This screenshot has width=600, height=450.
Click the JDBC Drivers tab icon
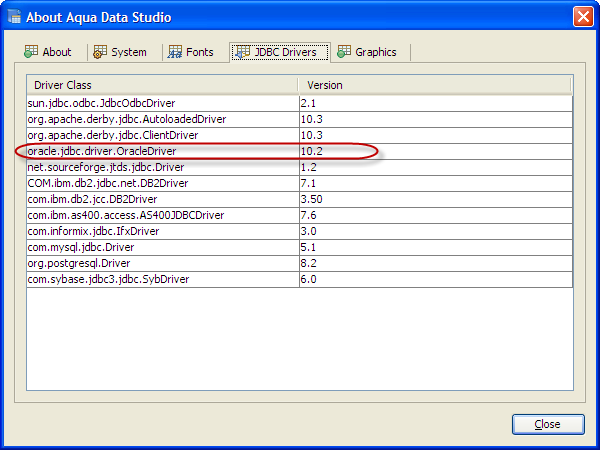[x=243, y=52]
